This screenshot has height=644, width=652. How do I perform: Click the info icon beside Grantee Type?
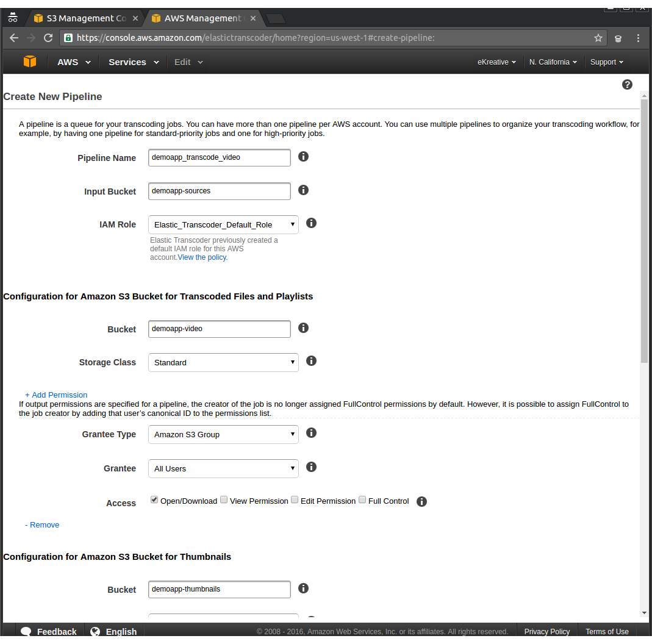[311, 432]
